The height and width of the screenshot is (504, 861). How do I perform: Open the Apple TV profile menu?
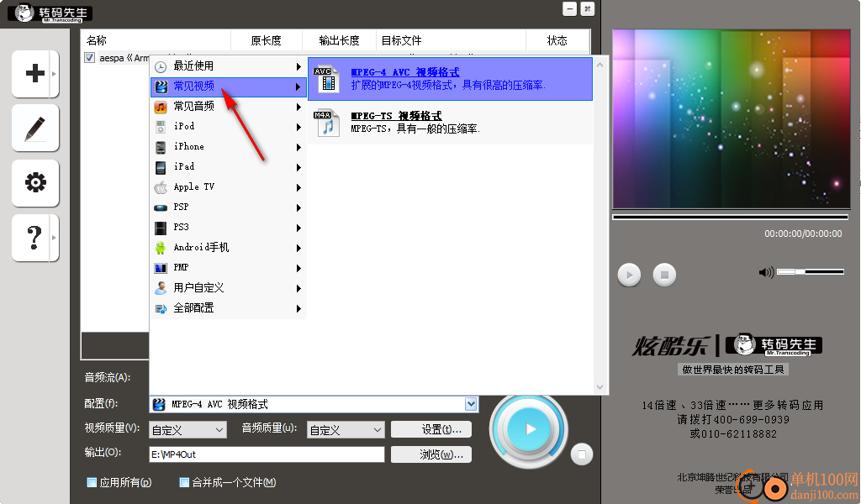coord(228,187)
